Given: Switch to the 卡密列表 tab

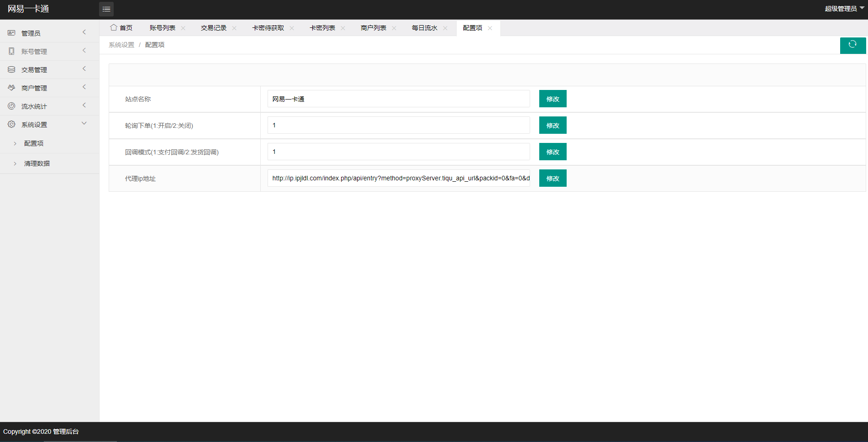Looking at the screenshot, I should click(321, 27).
